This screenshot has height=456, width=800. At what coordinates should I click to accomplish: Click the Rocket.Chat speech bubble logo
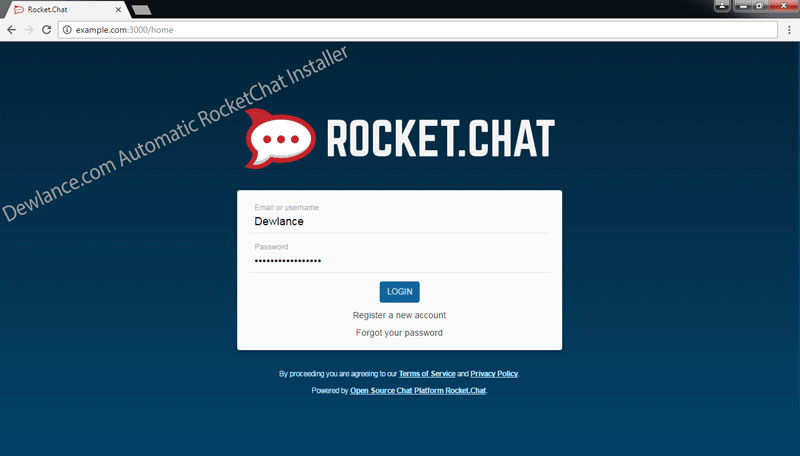(280, 138)
